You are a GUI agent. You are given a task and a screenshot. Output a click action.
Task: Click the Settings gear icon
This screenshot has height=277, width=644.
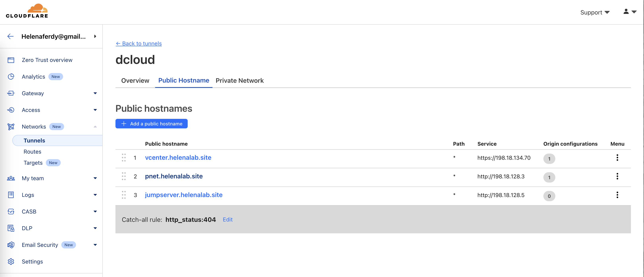coord(11,261)
